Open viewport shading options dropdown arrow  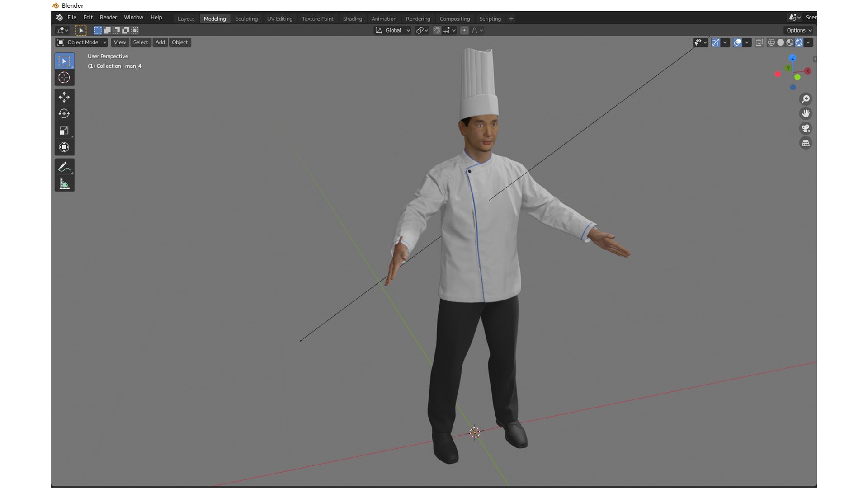pos(808,42)
